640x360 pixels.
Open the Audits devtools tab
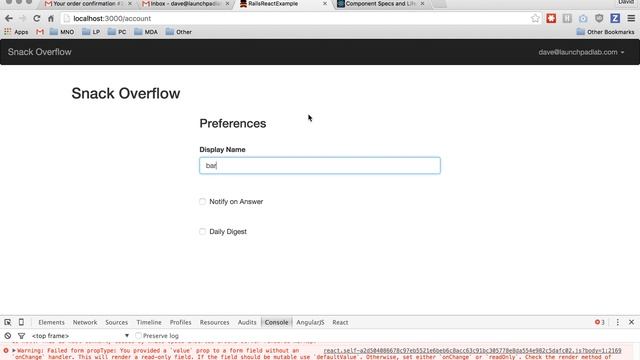247,322
